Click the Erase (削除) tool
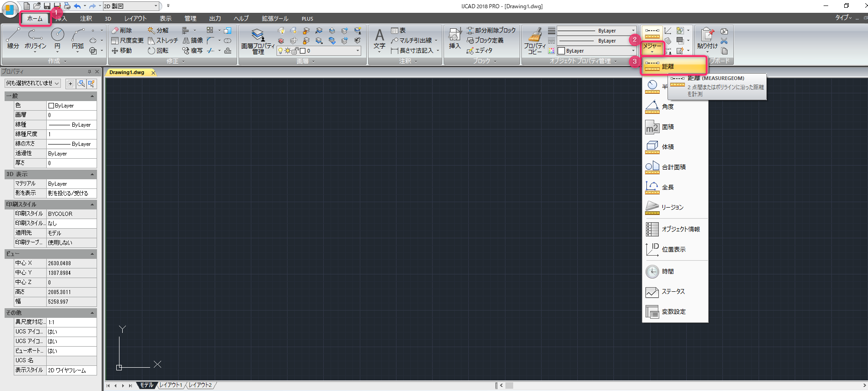The image size is (868, 391). click(x=122, y=30)
